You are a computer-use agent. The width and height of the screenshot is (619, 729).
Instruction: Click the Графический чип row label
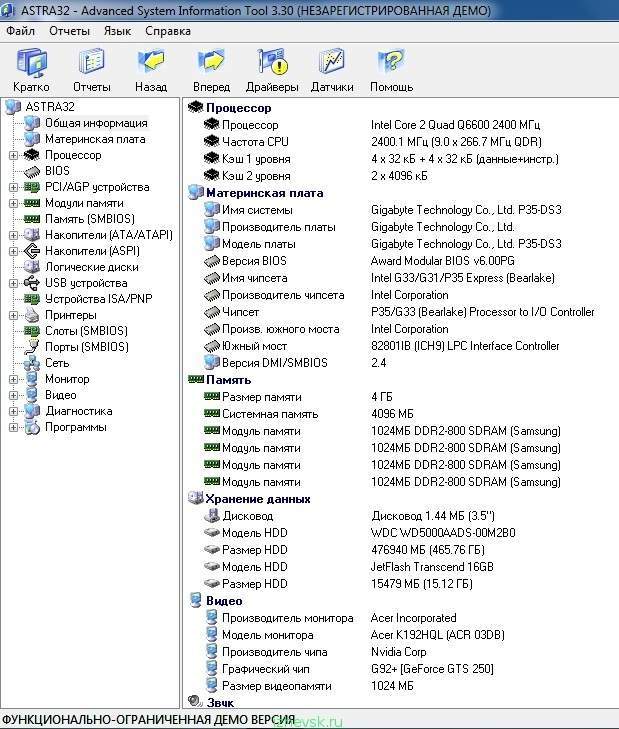[x=266, y=669]
